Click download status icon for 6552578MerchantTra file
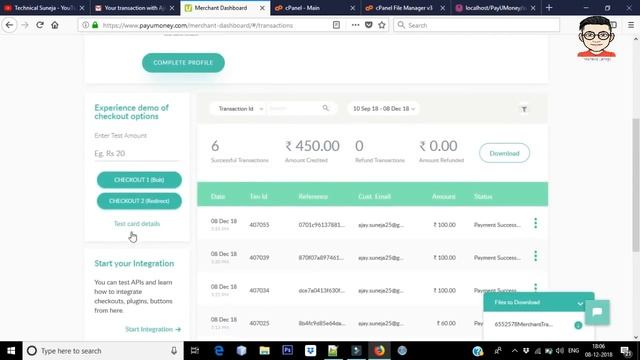This screenshot has width=640, height=360. click(578, 325)
